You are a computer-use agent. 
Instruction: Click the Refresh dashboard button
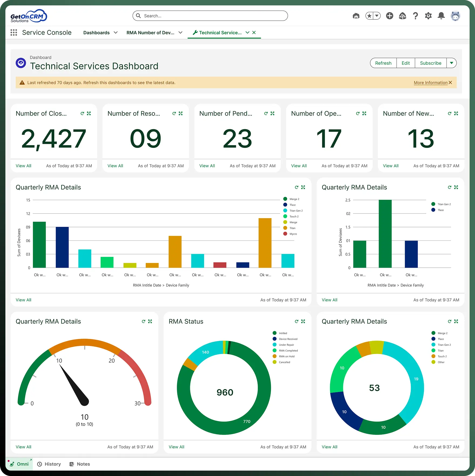point(383,63)
